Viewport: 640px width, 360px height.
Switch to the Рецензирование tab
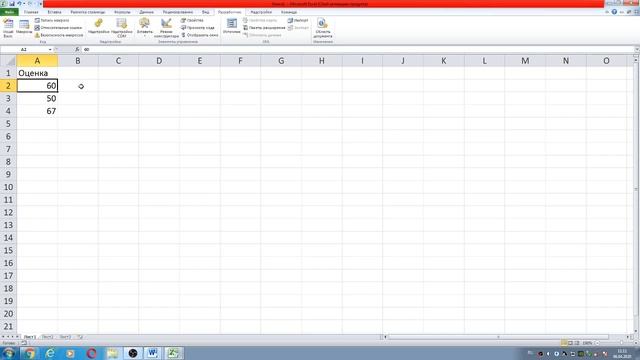(178, 12)
